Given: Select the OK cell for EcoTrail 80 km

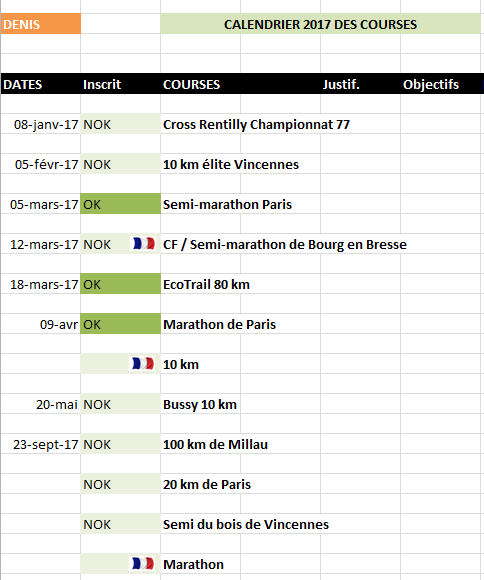Looking at the screenshot, I should pos(121,284).
